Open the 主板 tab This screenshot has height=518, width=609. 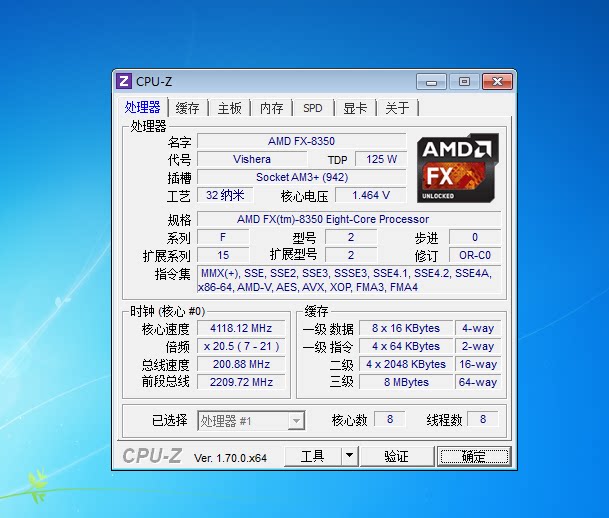(x=229, y=108)
